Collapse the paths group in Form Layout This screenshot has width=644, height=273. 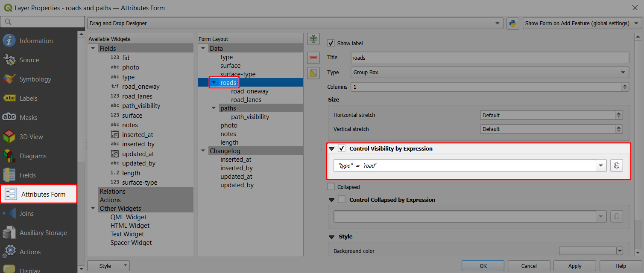click(214, 108)
